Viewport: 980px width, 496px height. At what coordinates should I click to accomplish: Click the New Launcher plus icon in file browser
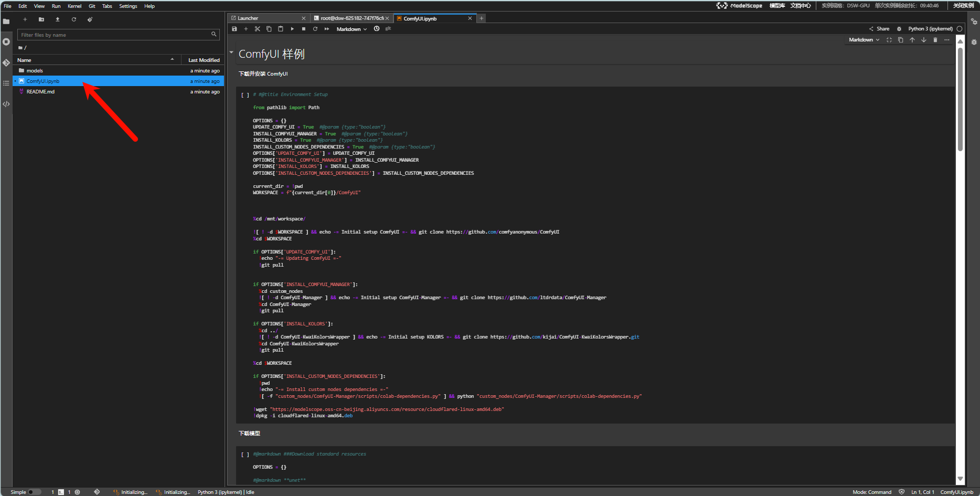[25, 19]
